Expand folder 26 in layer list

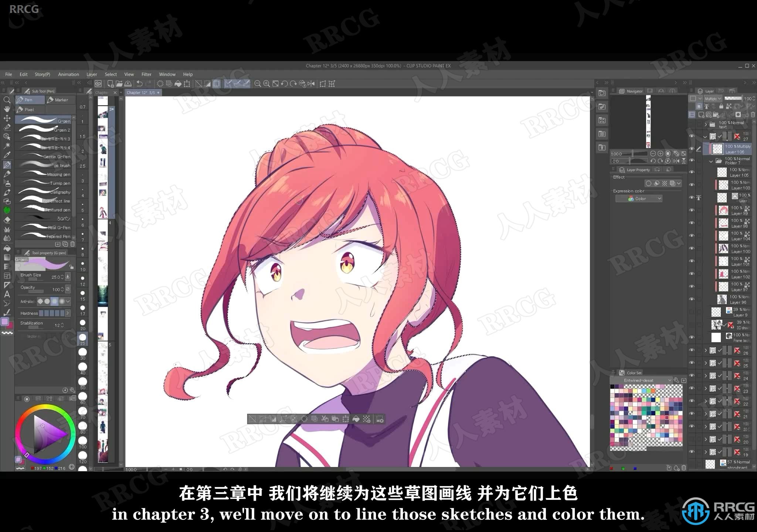pos(706,350)
